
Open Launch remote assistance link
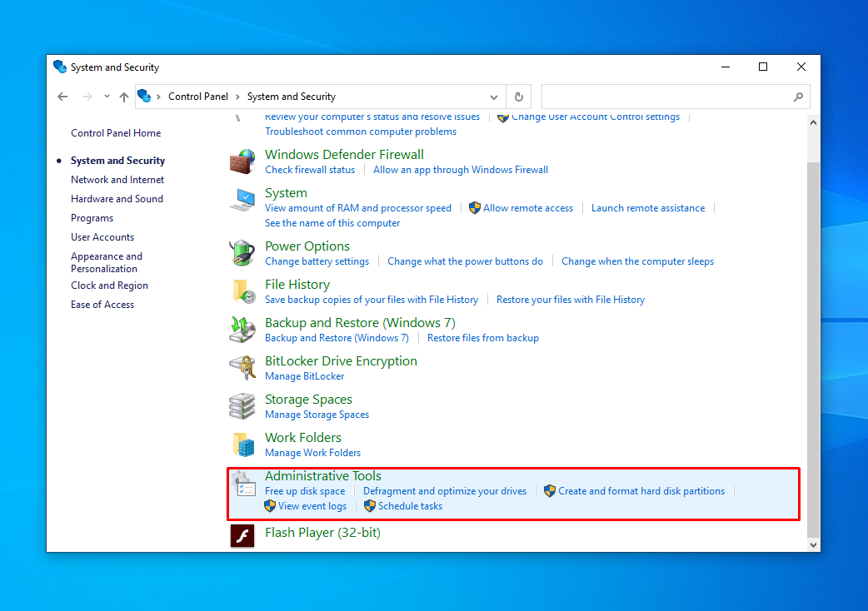click(x=648, y=208)
